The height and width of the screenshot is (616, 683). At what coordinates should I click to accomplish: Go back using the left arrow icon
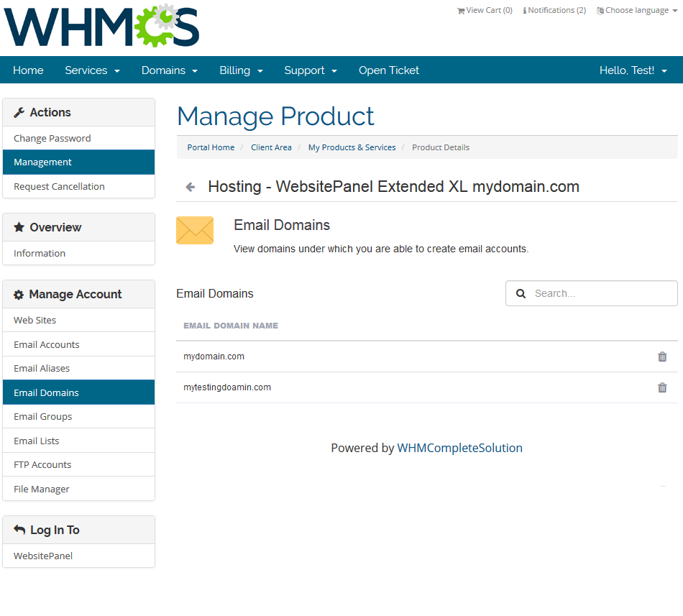pos(191,187)
